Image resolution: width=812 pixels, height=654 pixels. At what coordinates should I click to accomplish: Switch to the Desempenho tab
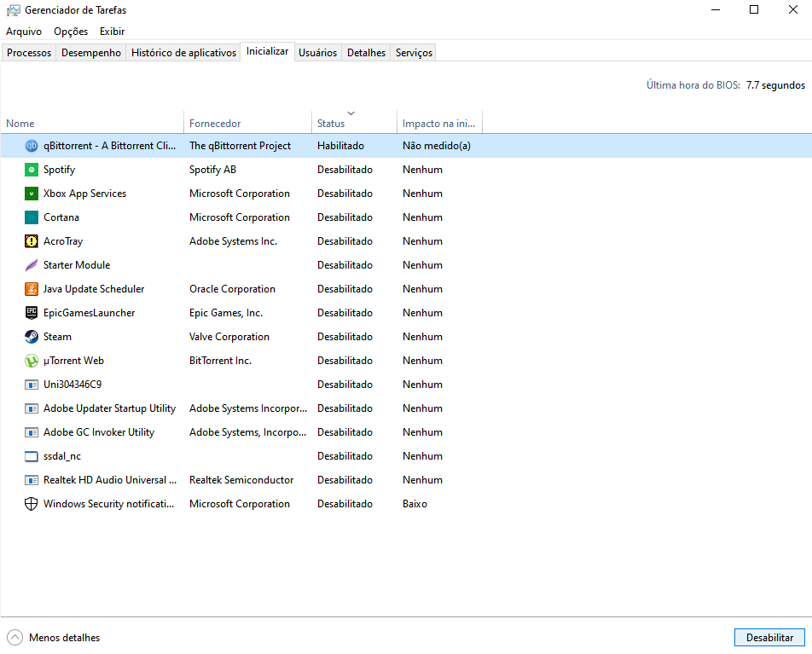91,53
